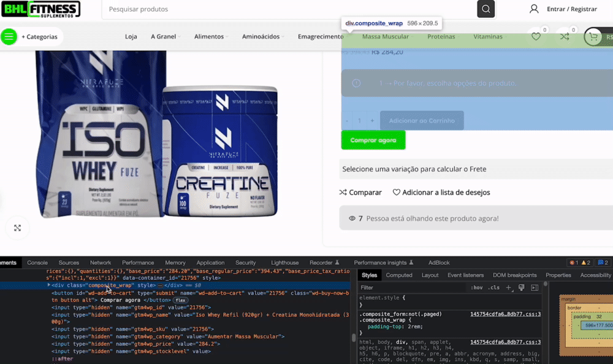Switch to the Memory tab

(x=175, y=263)
